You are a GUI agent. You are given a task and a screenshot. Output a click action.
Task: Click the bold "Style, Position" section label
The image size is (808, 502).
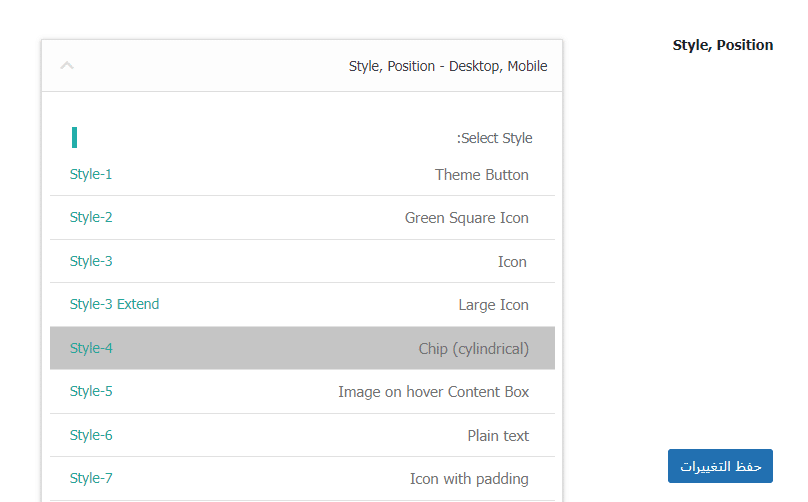(722, 45)
